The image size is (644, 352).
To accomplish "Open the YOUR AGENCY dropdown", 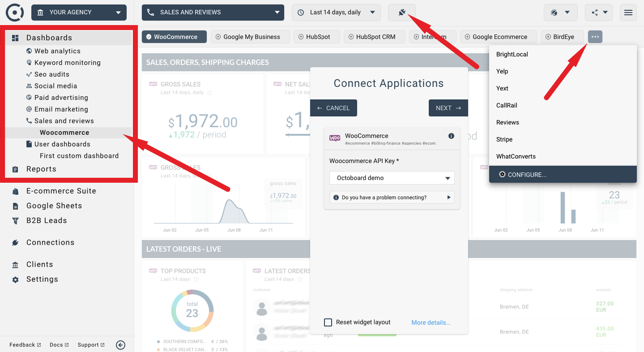I will click(x=79, y=13).
